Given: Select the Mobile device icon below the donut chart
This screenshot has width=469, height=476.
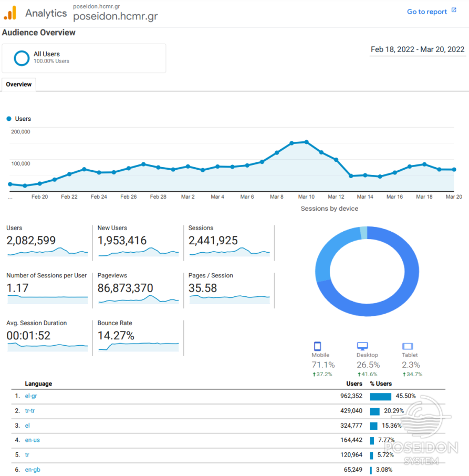Looking at the screenshot, I should point(318,346).
